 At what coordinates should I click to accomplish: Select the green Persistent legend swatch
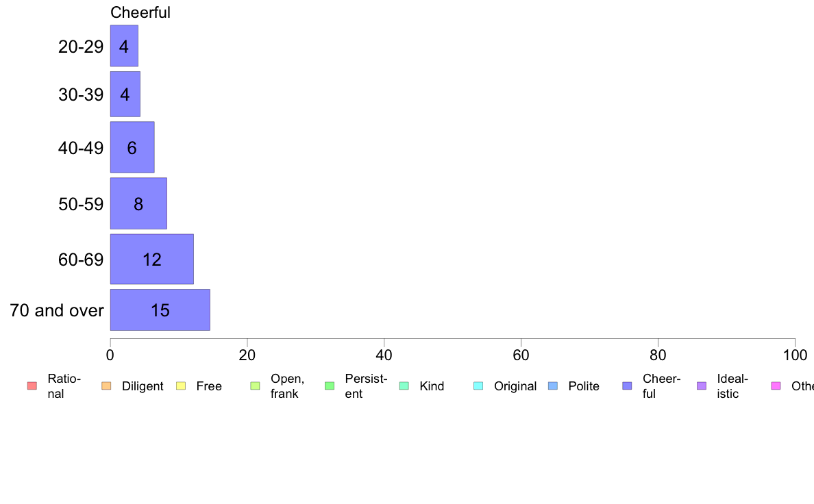[x=330, y=386]
